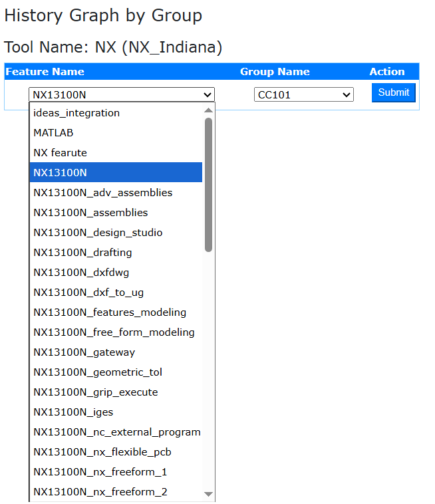Choose NX13100N_nx_freeform_2 feature
The height and width of the screenshot is (504, 435).
click(116, 491)
